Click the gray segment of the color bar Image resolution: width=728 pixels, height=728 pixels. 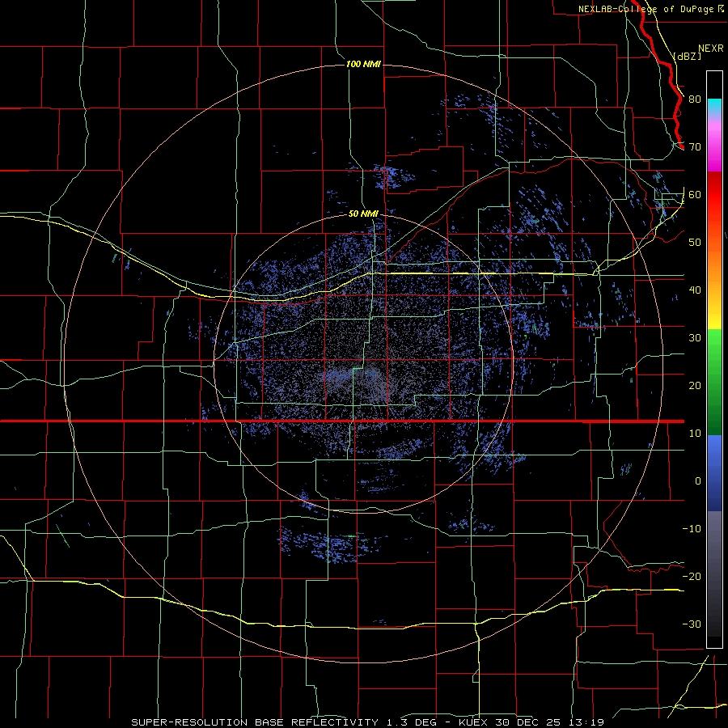click(x=714, y=574)
